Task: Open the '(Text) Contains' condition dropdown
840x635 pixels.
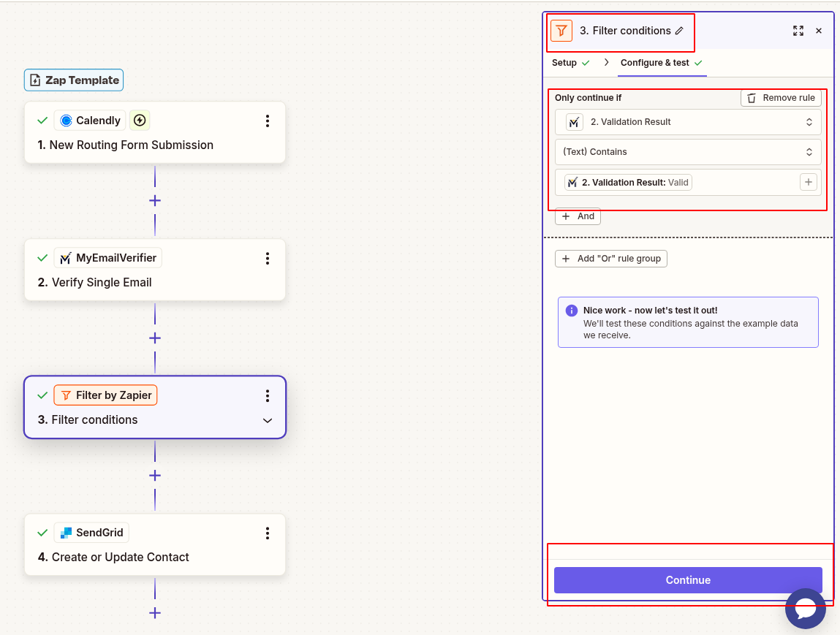Action: [688, 151]
